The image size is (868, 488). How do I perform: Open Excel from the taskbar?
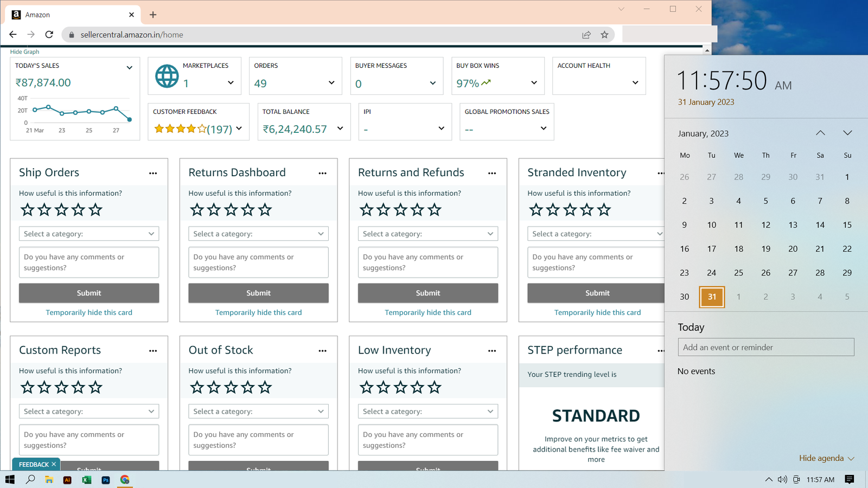(86, 480)
